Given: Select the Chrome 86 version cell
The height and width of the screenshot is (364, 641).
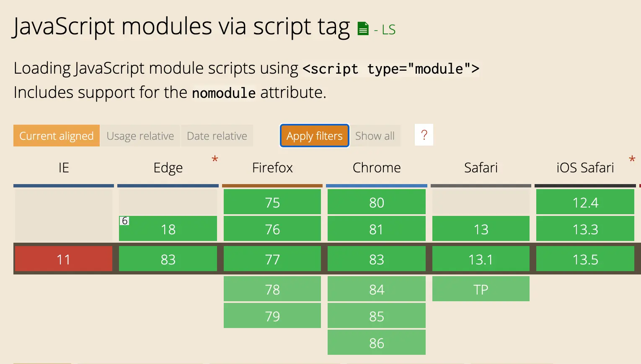Looking at the screenshot, I should [x=377, y=343].
